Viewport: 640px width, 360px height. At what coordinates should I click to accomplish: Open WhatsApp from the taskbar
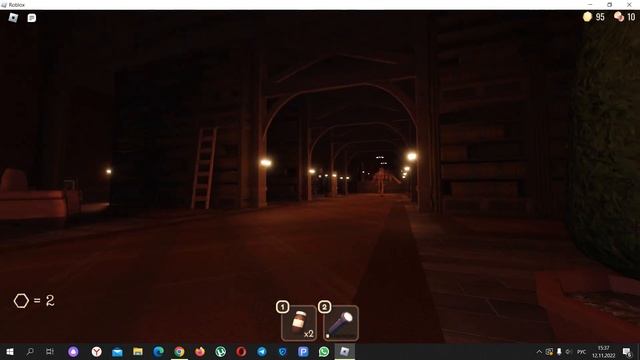point(324,351)
